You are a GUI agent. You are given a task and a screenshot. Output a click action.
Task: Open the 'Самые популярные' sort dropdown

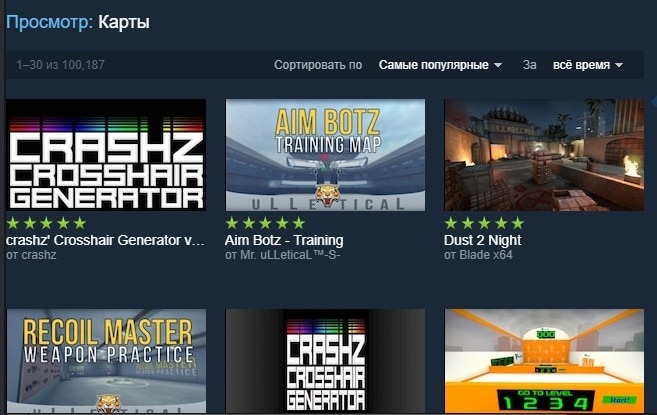(x=440, y=65)
